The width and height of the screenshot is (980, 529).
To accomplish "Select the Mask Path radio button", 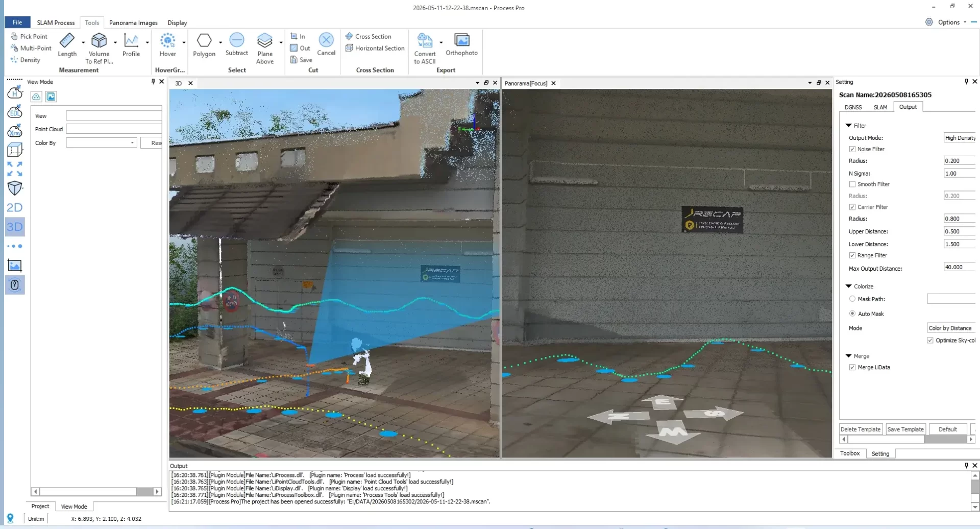I will click(x=852, y=299).
